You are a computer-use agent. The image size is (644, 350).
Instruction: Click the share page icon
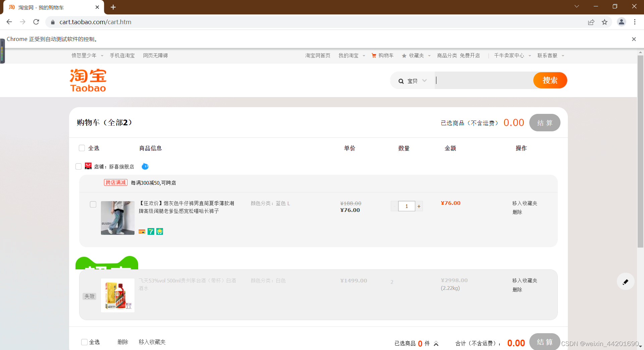[591, 22]
